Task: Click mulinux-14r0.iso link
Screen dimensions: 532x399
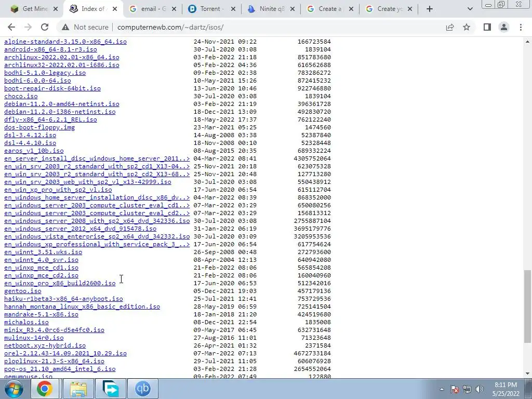Action: 34,338
